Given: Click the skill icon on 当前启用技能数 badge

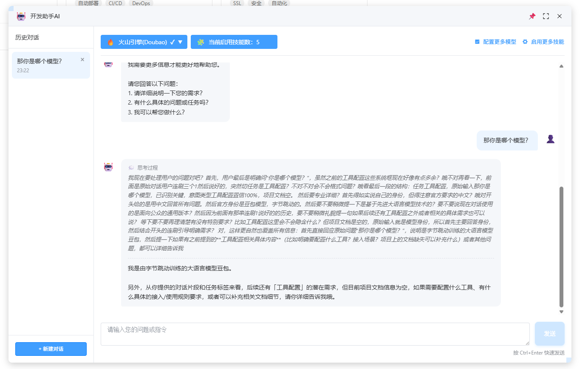Looking at the screenshot, I should 200,42.
